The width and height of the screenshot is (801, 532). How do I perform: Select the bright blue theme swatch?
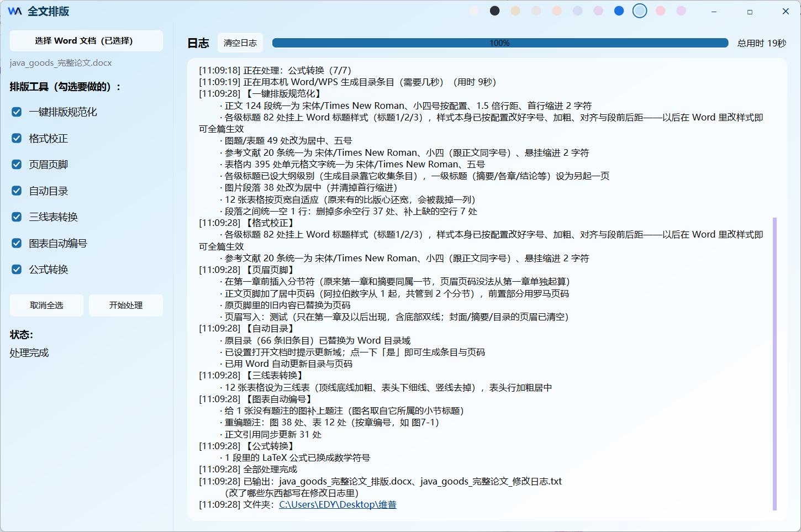(619, 10)
